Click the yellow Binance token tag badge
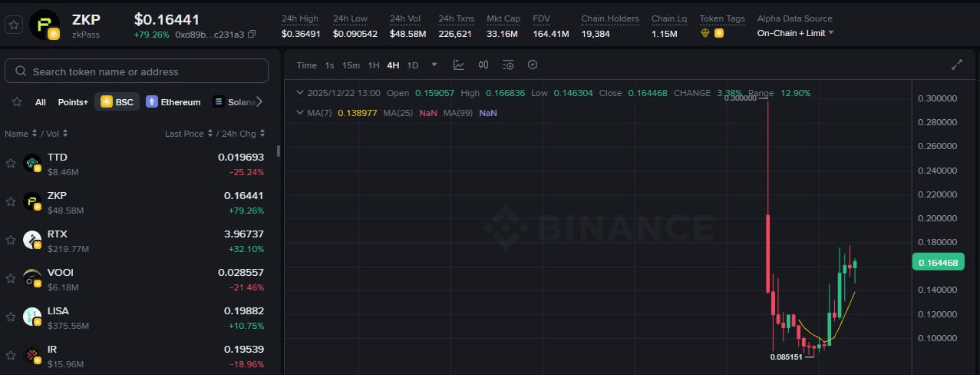Image resolution: width=980 pixels, height=375 pixels. click(719, 33)
